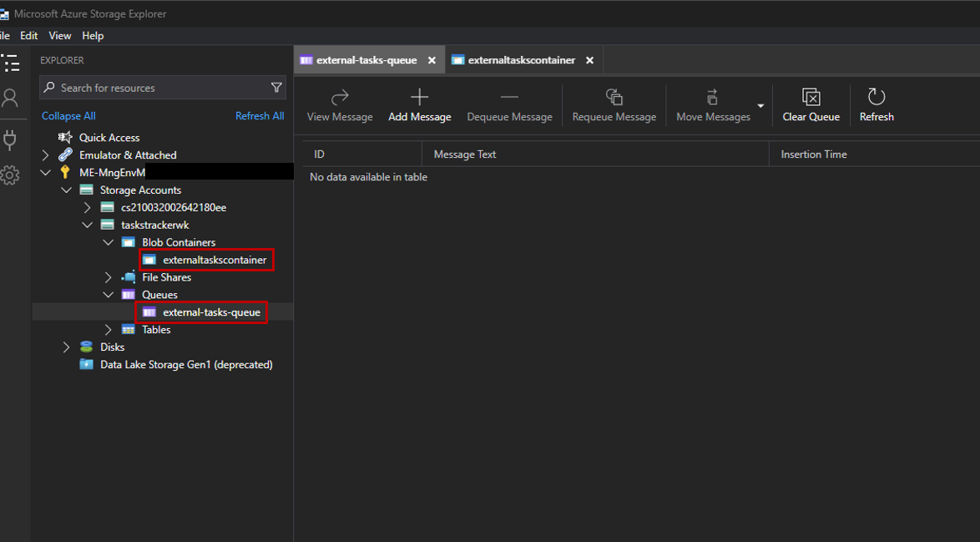This screenshot has height=542, width=980.
Task: Close the external-tasks-queue tab
Action: pos(432,60)
